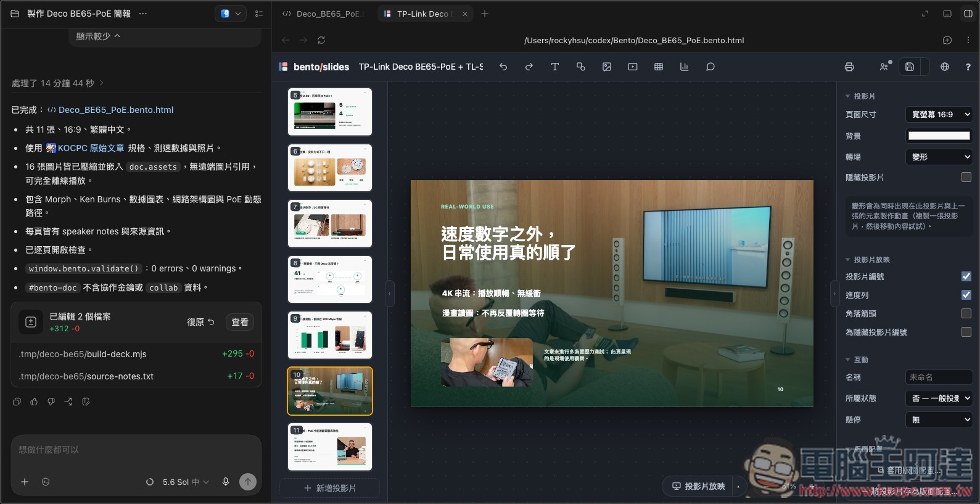Collapse details with 顯示較少
This screenshot has width=980, height=504.
click(x=98, y=36)
